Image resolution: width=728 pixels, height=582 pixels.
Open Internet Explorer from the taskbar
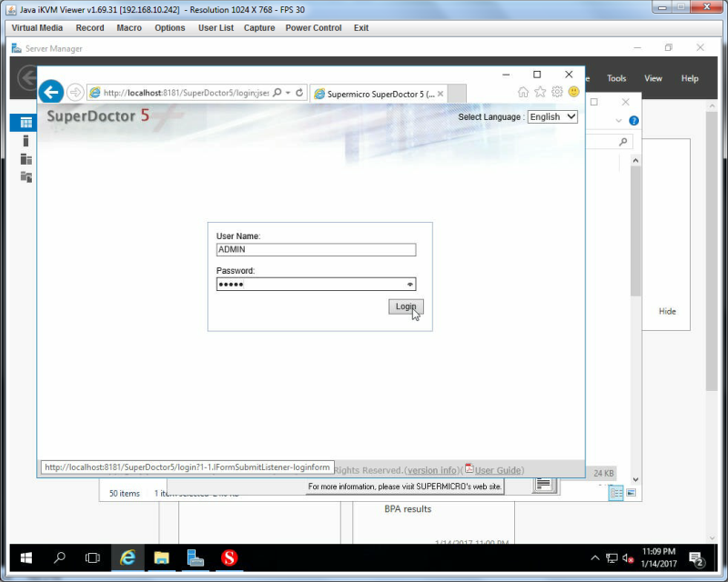tap(127, 557)
